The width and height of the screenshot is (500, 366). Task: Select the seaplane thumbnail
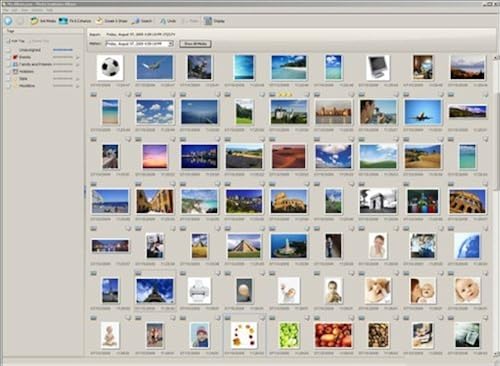pos(155,67)
